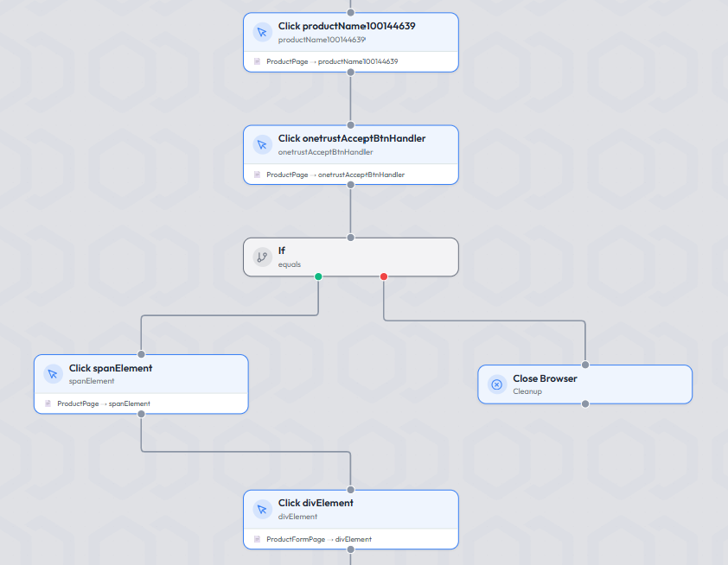Click bottom output port of Close Browser node
The height and width of the screenshot is (565, 728).
(x=585, y=404)
